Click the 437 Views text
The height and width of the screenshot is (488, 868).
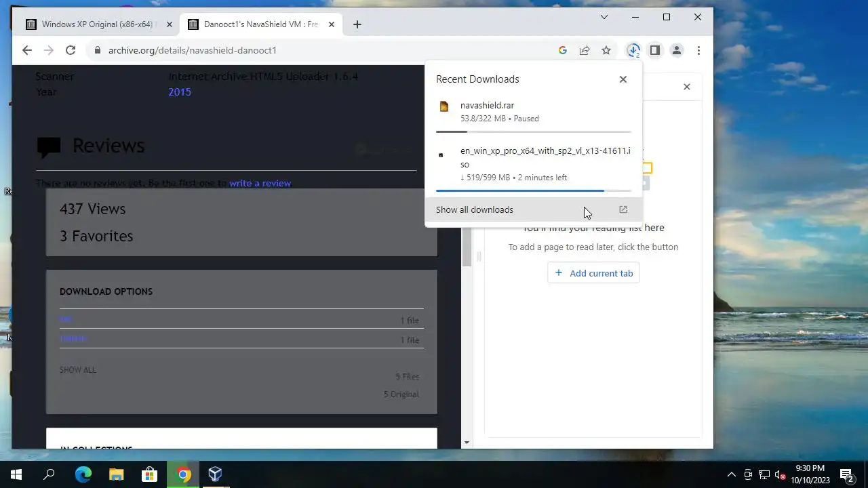(x=92, y=209)
